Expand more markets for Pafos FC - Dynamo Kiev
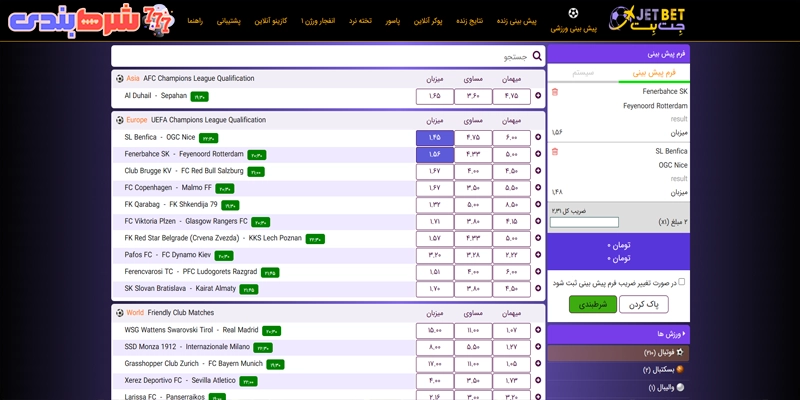The width and height of the screenshot is (800, 400). tap(538, 255)
